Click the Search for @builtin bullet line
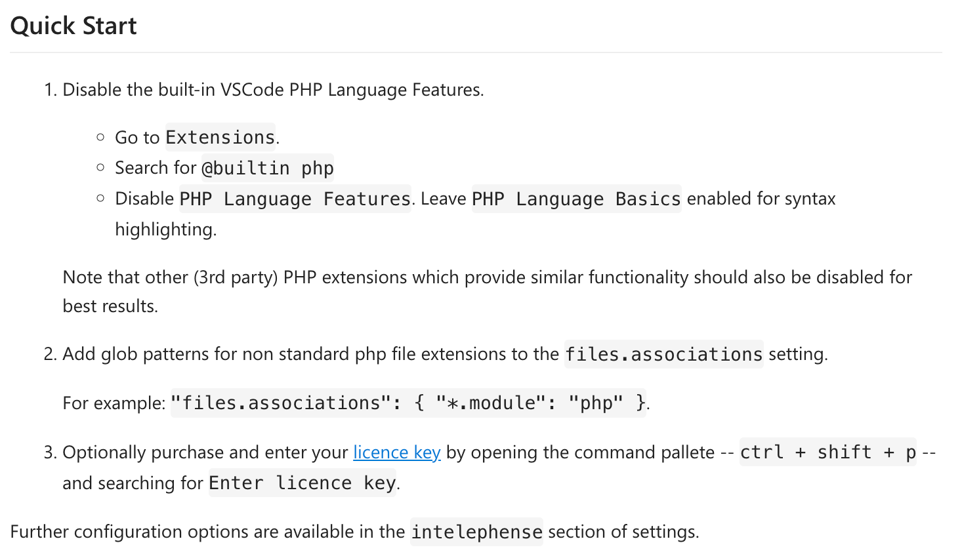Viewport: 962px width, 560px height. [x=224, y=168]
